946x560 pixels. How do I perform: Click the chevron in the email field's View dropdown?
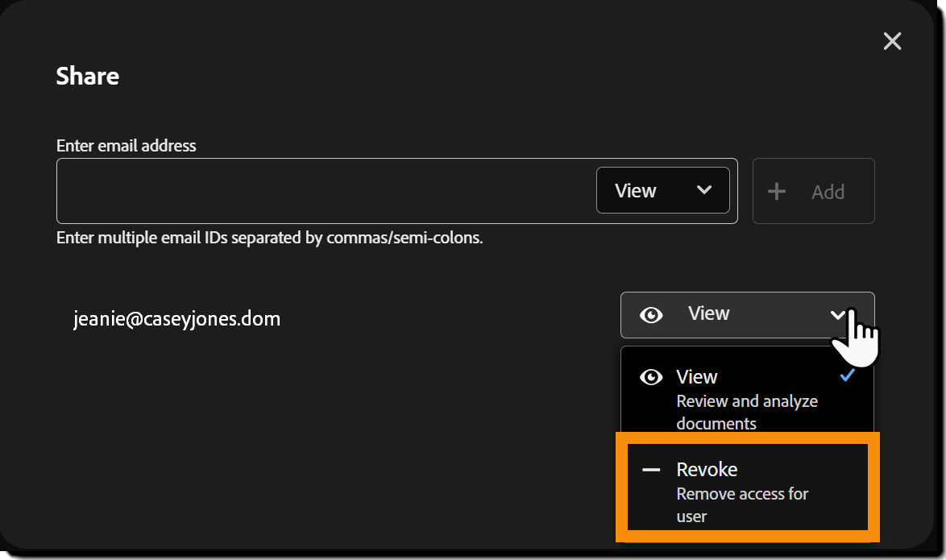tap(704, 190)
